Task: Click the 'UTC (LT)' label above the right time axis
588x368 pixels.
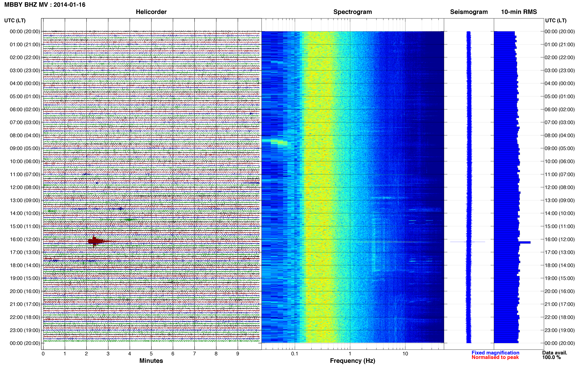Action: (556, 20)
